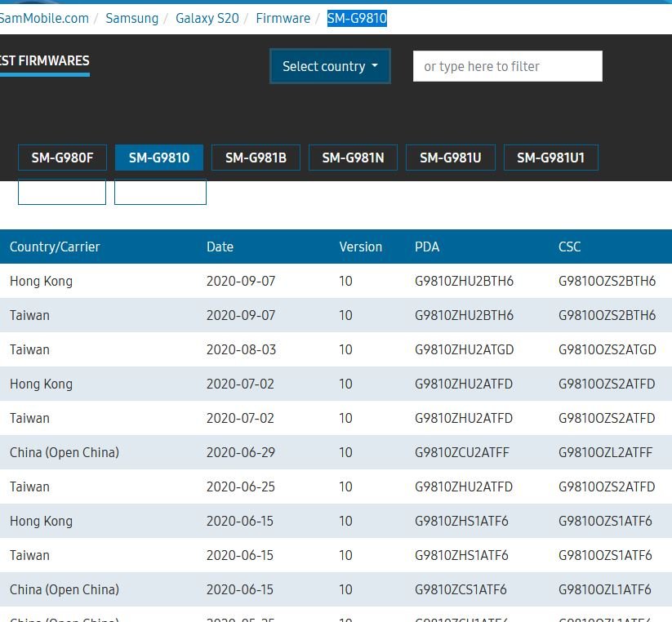The height and width of the screenshot is (622, 672).
Task: Go to Samsung breadcrumb link
Action: click(x=132, y=19)
